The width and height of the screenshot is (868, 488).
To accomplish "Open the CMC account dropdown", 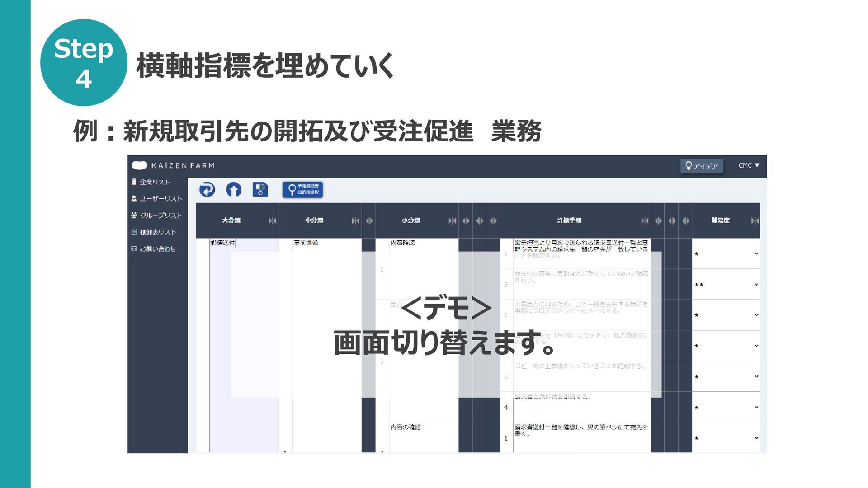I will coord(749,166).
